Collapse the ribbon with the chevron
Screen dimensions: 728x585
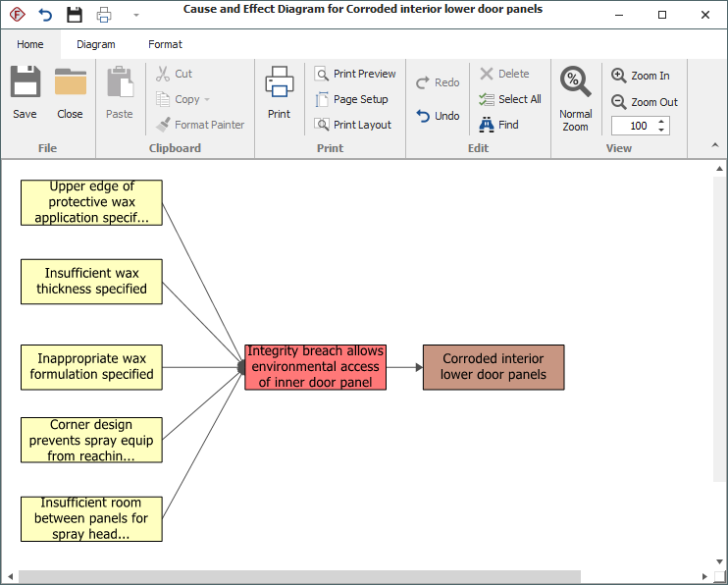(715, 146)
